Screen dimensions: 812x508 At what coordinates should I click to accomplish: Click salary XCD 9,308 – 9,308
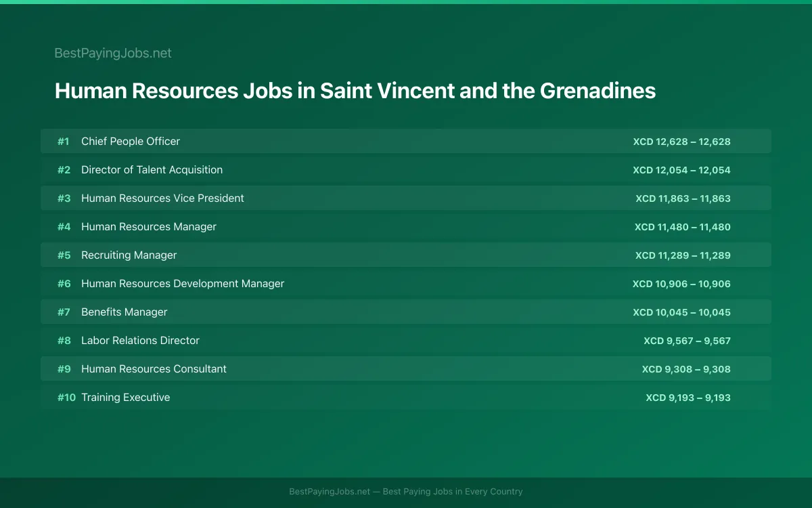[x=687, y=369]
